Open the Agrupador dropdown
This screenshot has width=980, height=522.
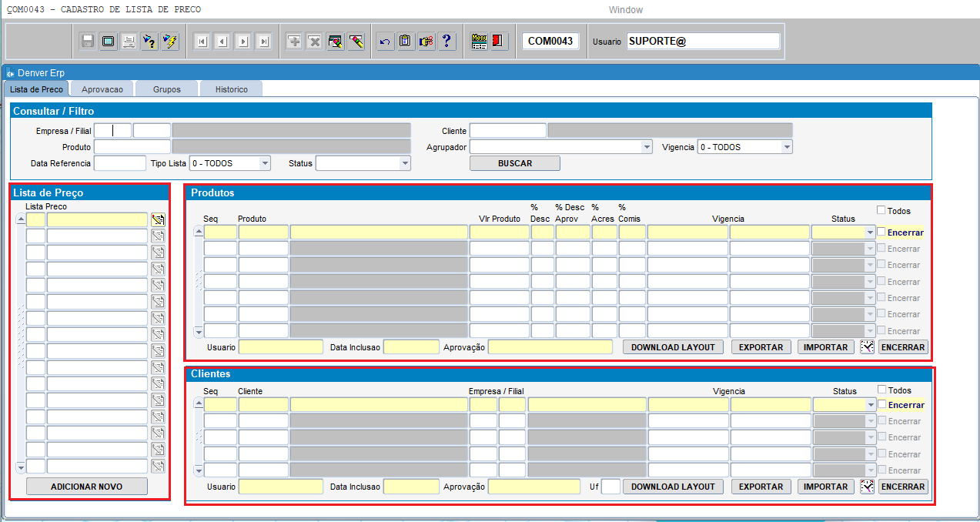coord(647,147)
